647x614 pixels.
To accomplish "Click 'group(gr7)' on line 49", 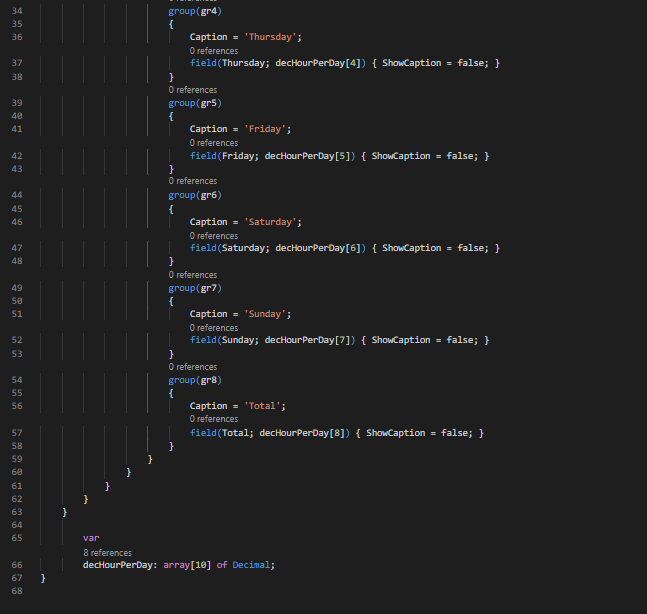I will 195,288.
